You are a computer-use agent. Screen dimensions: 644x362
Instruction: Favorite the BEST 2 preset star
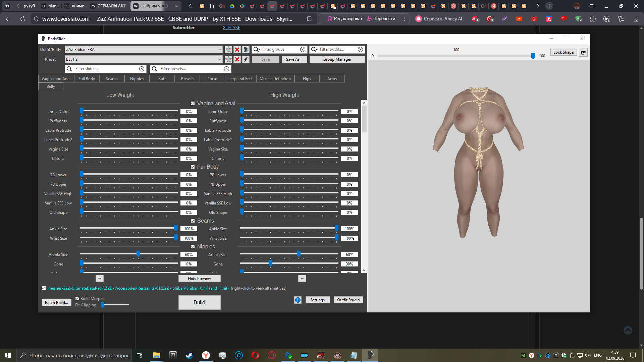coord(228,59)
